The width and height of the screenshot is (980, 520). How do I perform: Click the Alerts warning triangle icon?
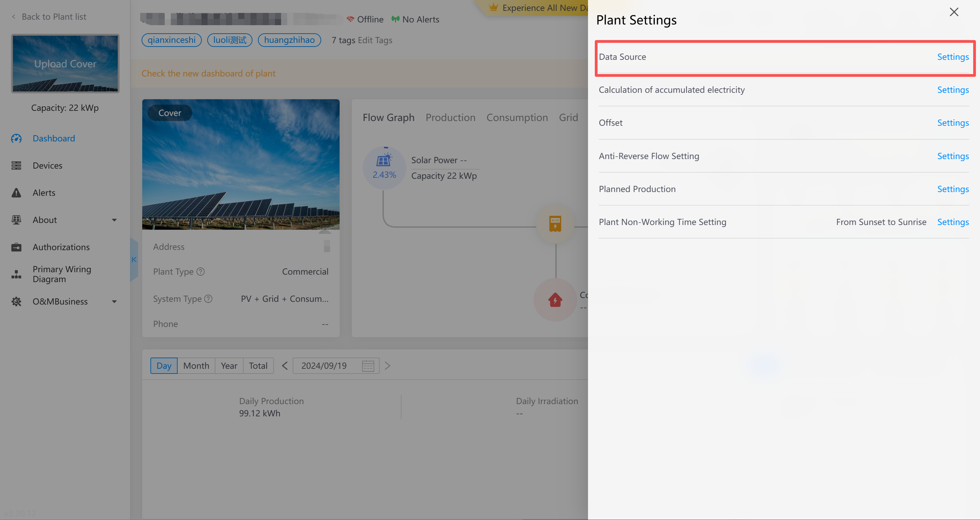[x=16, y=193]
